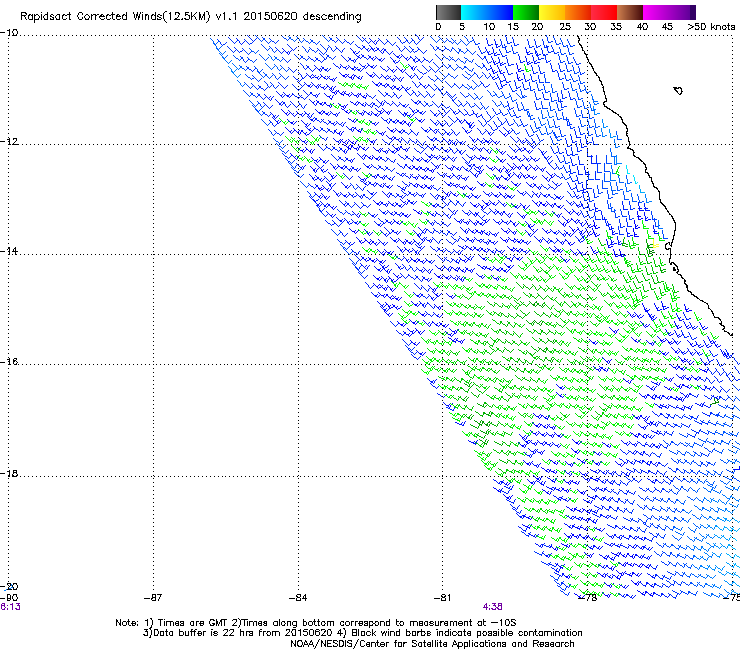The width and height of the screenshot is (740, 650).
Task: Click the title text 'Rapidscat Corrected Winds'
Action: coord(91,17)
